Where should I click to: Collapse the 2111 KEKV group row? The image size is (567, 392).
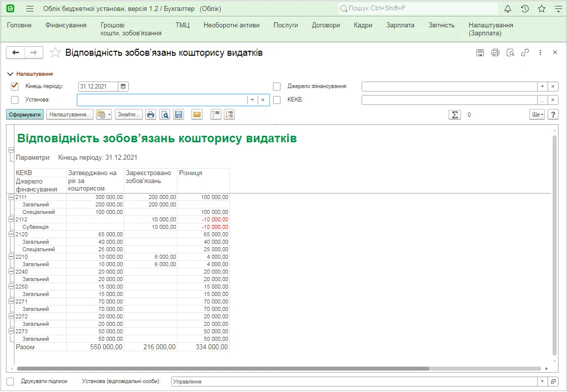point(11,197)
